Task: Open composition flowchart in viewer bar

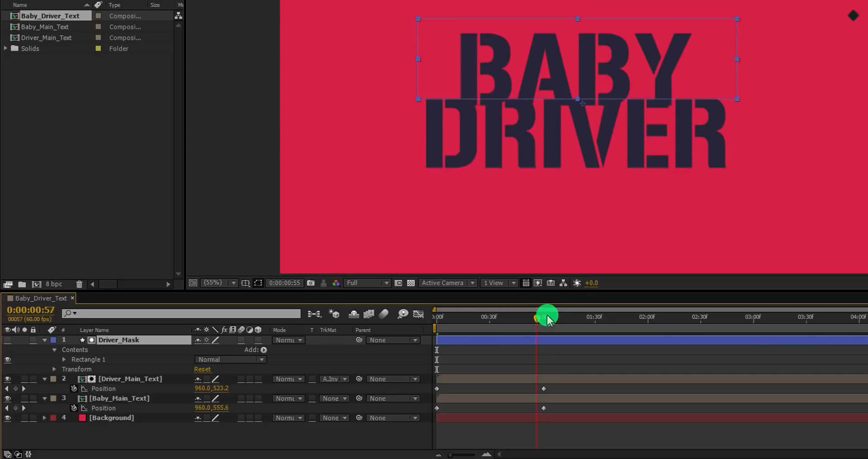Action: coord(563,283)
